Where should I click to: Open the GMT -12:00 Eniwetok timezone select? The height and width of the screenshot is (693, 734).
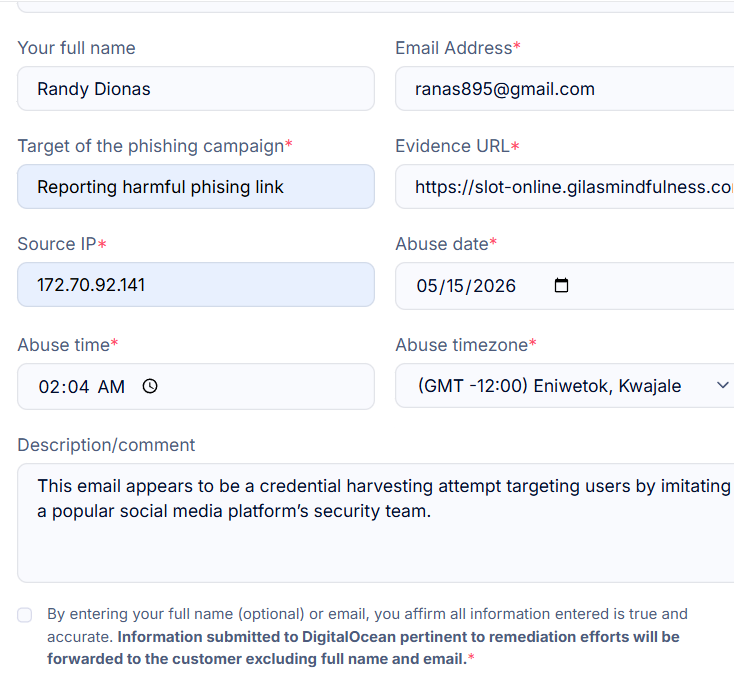565,386
